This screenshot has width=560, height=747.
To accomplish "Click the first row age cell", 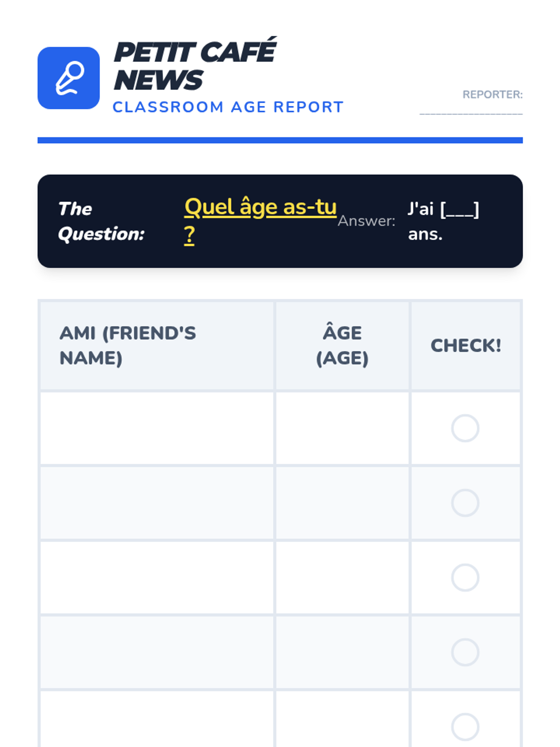I will (x=342, y=428).
